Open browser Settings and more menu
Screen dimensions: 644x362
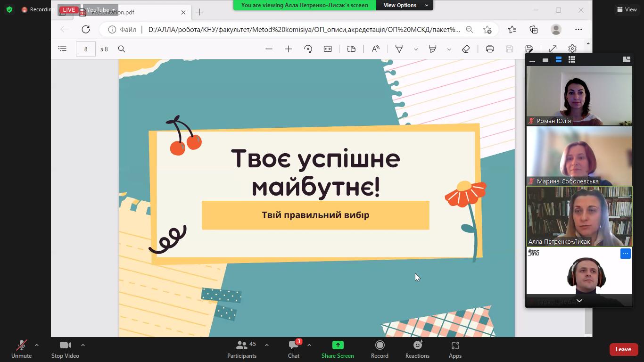click(578, 29)
